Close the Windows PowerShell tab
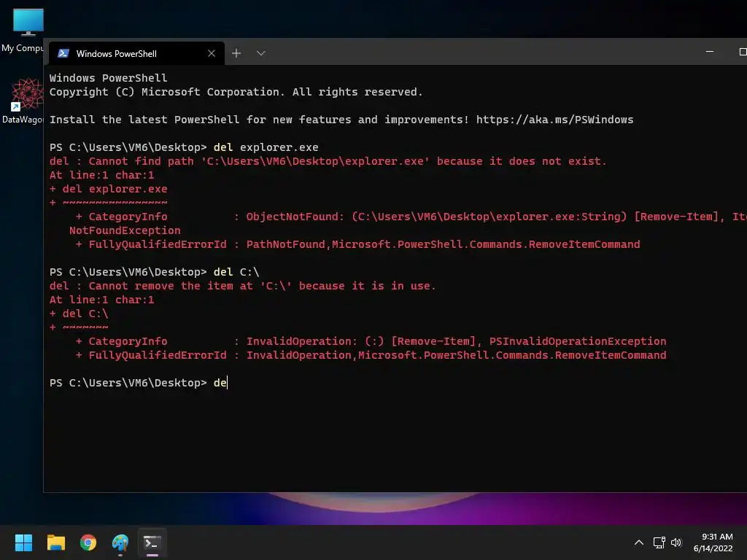 tap(212, 53)
